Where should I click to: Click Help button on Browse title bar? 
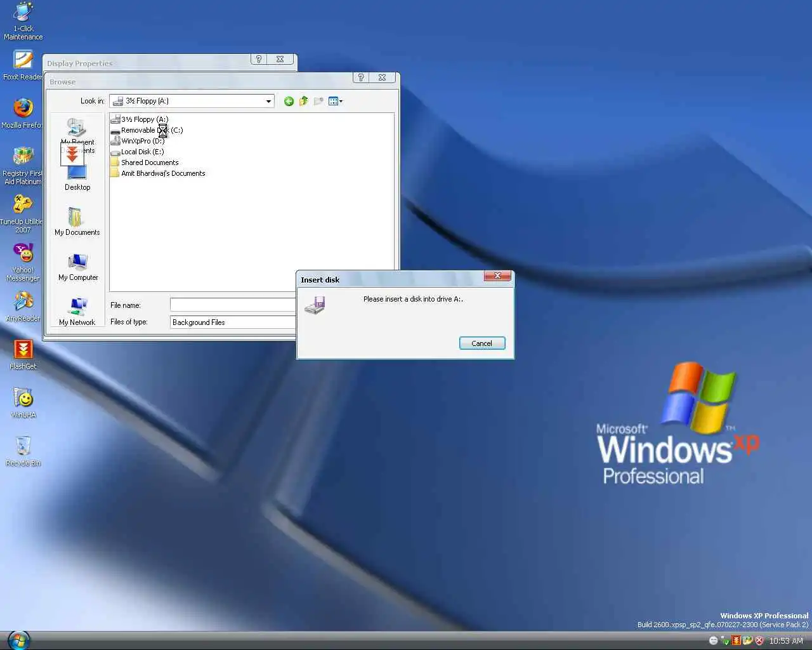pyautogui.click(x=361, y=77)
